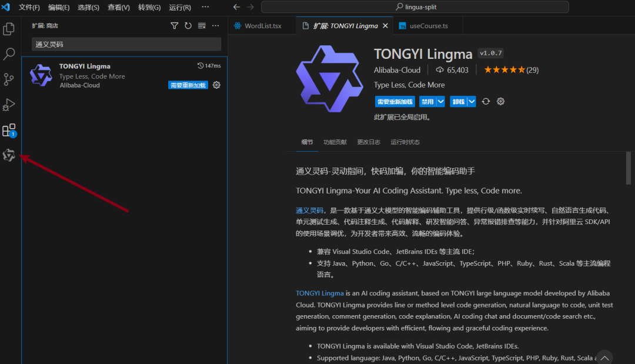This screenshot has width=635, height=364.
Task: Open the 选择(S) menu
Action: click(88, 7)
